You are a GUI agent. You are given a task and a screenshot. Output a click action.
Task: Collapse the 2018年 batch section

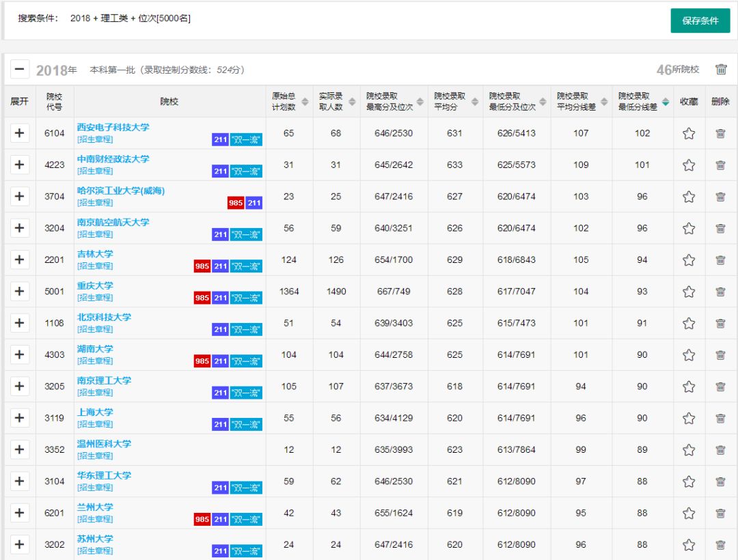click(19, 70)
